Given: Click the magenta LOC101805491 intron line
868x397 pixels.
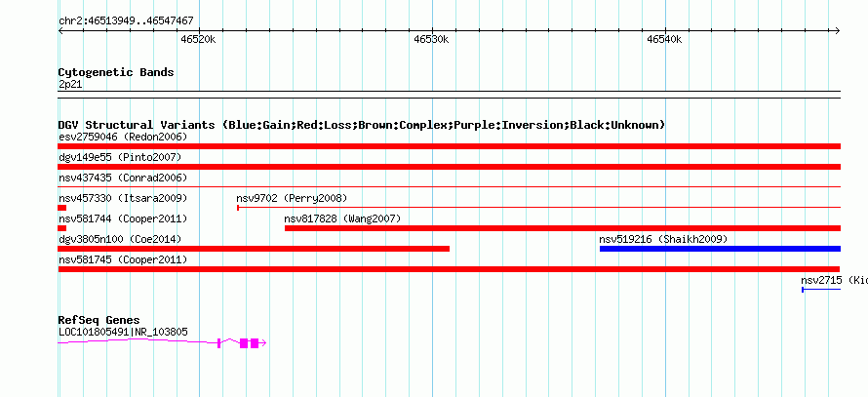Looking at the screenshot, I should point(138,341).
